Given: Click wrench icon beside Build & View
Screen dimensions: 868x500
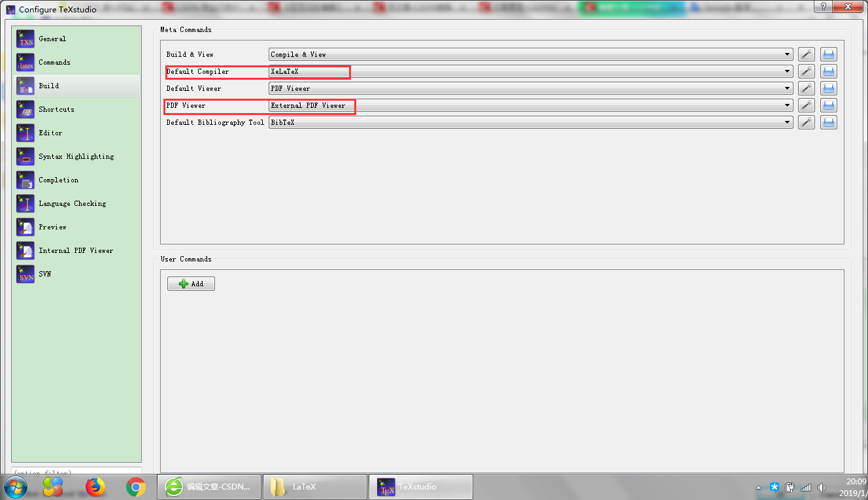Looking at the screenshot, I should tap(806, 54).
